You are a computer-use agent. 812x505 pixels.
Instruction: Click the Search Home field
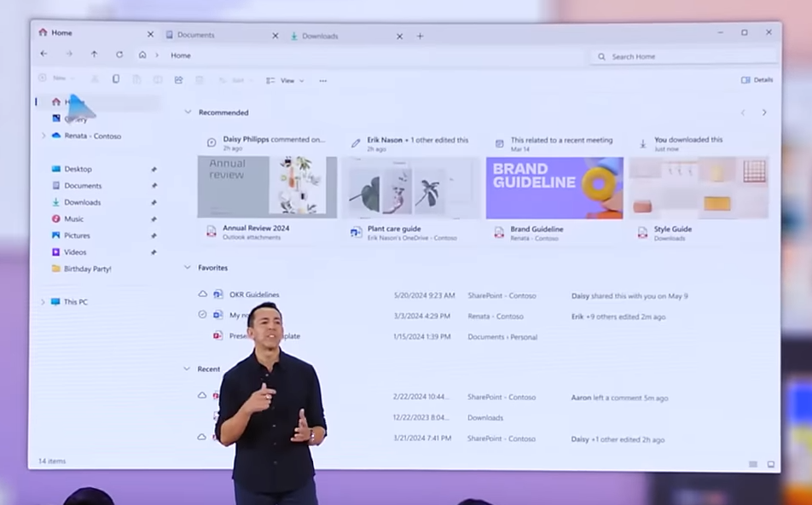click(x=683, y=56)
